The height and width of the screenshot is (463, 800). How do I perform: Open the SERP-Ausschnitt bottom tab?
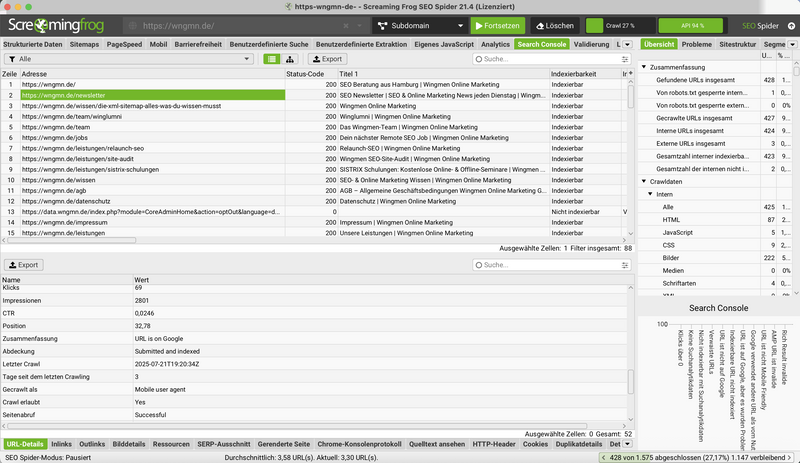pos(223,444)
